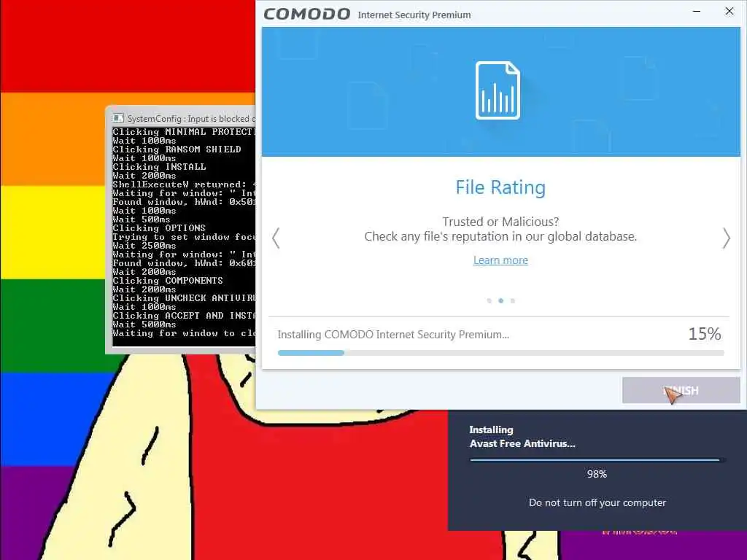Viewport: 747px width, 560px height.
Task: Advance to next slide with right chevron
Action: coord(726,238)
